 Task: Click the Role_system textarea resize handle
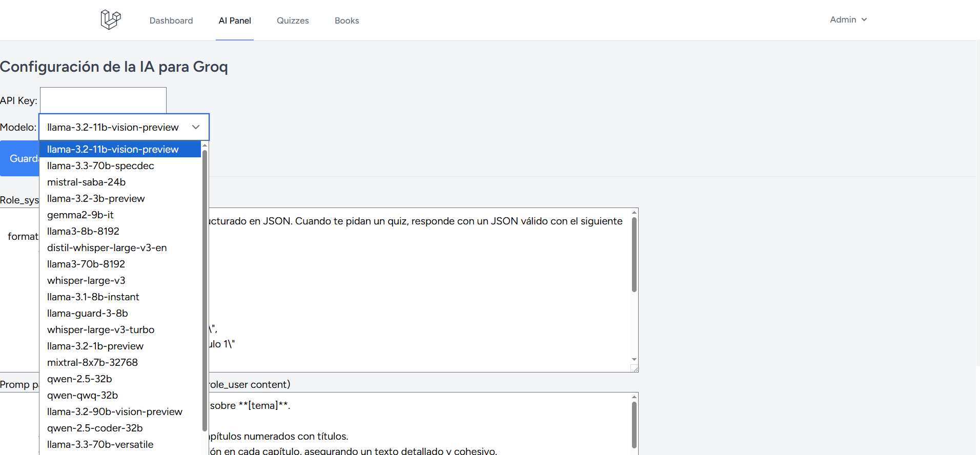point(635,368)
